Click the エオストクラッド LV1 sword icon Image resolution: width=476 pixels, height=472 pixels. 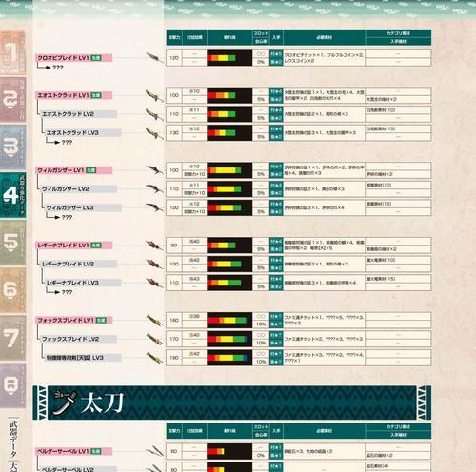tap(154, 95)
